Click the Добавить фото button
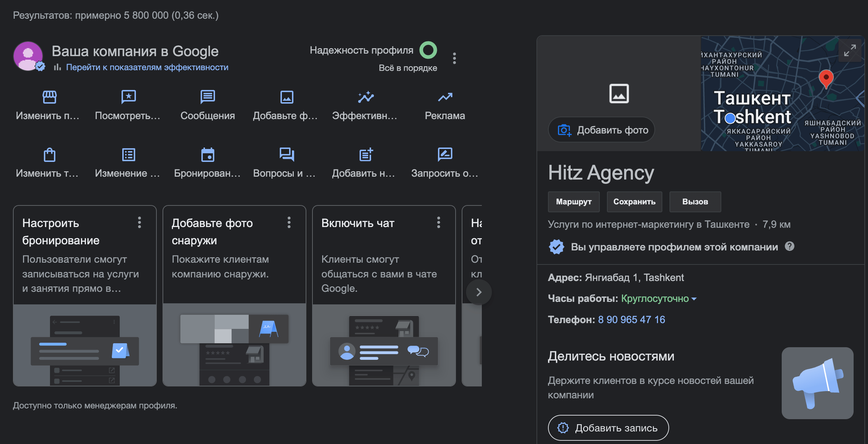Image resolution: width=868 pixels, height=444 pixels. tap(601, 130)
